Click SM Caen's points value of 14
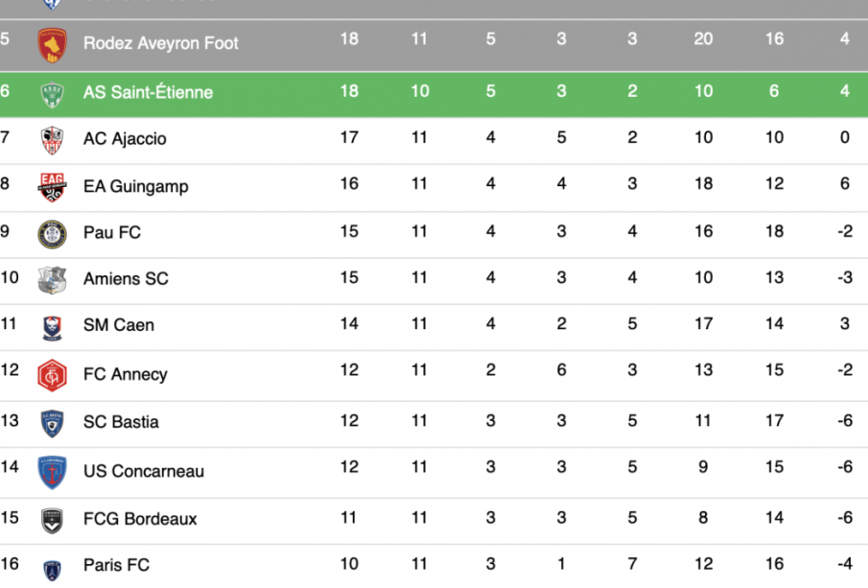 [x=349, y=324]
